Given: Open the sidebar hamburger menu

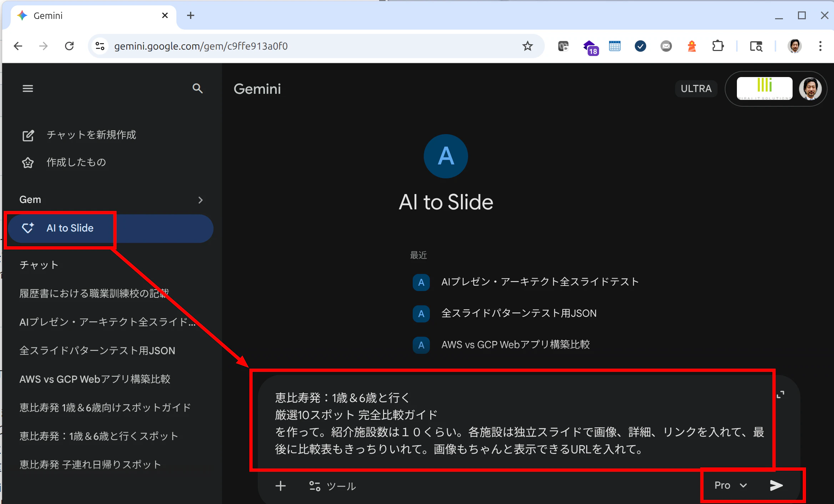Looking at the screenshot, I should coord(28,88).
